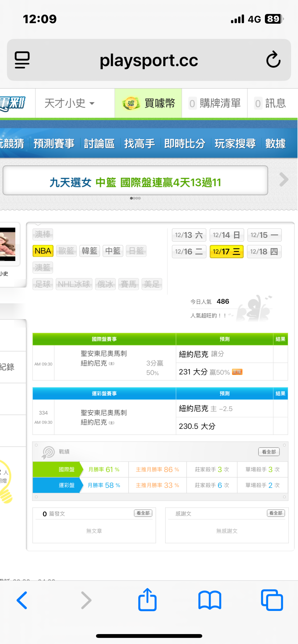Screen dimensions: 298x644
Task: Click 紐約尼克 讓分 international prediction
Action: coord(201,354)
